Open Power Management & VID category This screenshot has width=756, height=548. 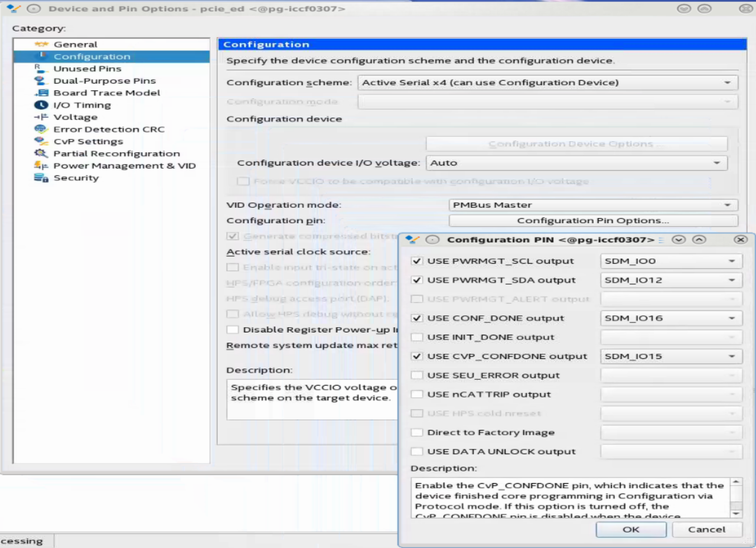pyautogui.click(x=124, y=166)
